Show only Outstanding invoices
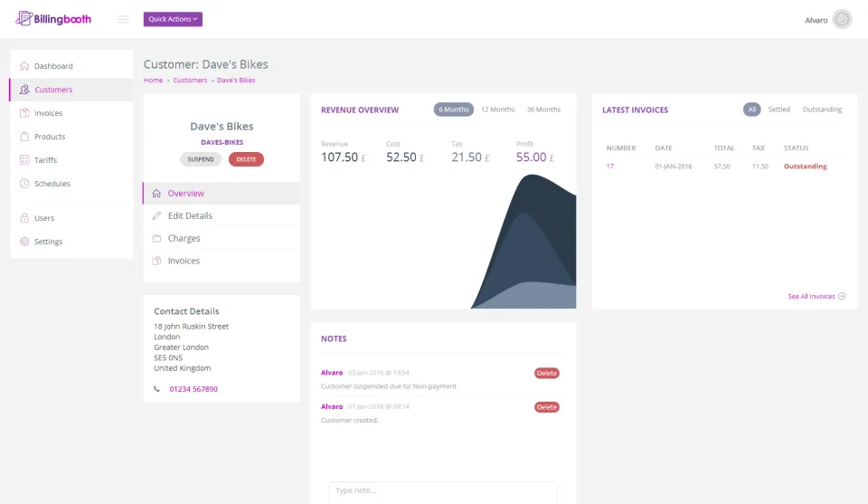 822,109
